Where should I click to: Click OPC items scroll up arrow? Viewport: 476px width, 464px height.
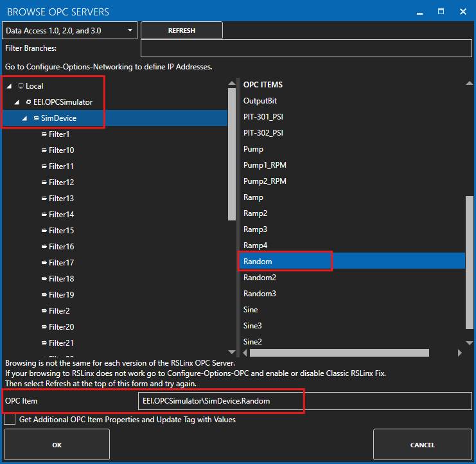pos(470,83)
